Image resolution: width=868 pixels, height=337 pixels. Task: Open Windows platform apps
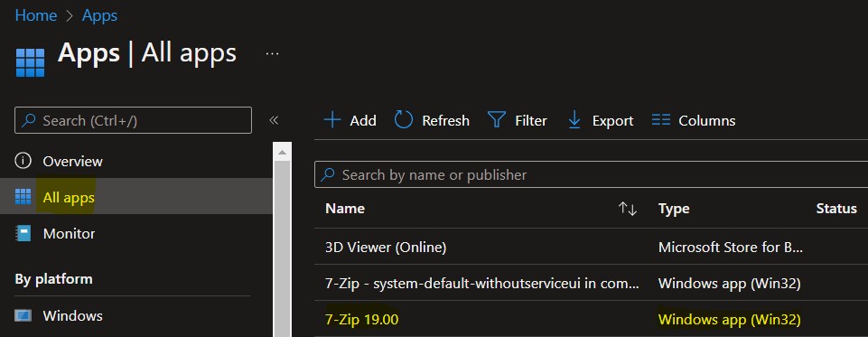click(x=72, y=316)
